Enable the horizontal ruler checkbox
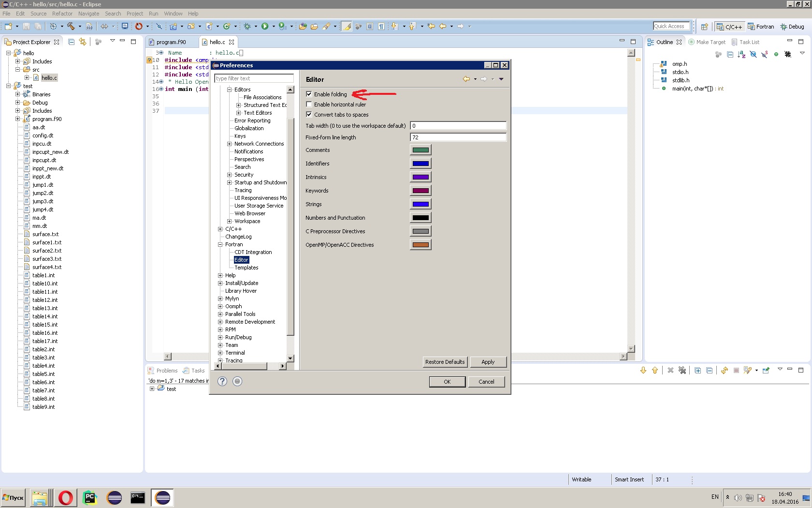This screenshot has width=812, height=508. click(309, 105)
